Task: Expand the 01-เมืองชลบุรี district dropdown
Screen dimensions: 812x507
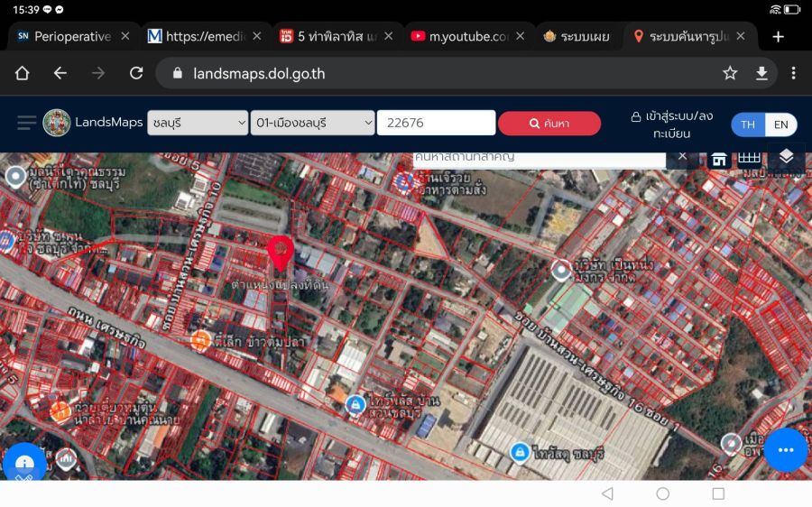Action: (312, 123)
